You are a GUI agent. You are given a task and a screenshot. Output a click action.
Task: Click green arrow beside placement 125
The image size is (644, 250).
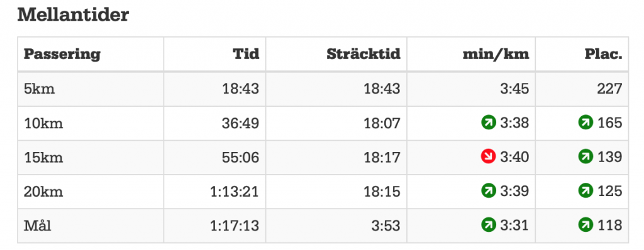(x=586, y=190)
